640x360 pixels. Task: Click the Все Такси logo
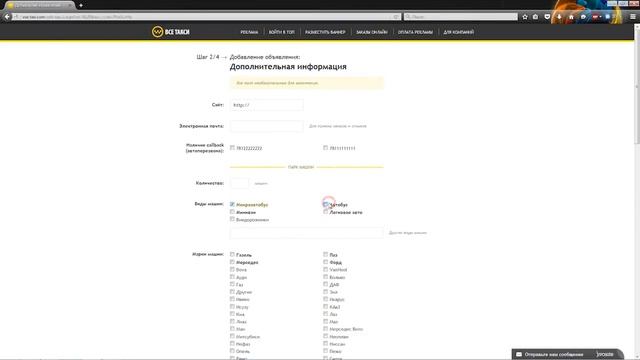coord(171,32)
